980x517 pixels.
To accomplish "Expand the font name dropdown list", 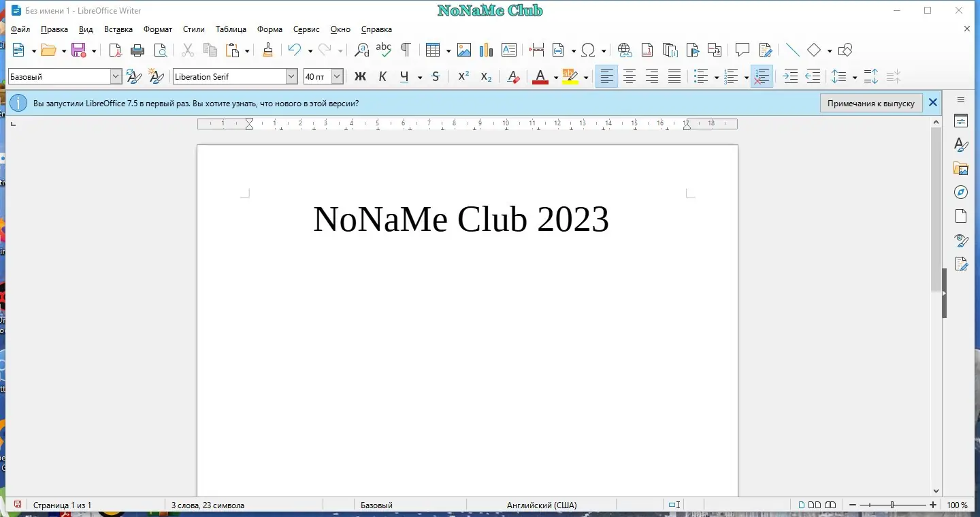I will [292, 77].
